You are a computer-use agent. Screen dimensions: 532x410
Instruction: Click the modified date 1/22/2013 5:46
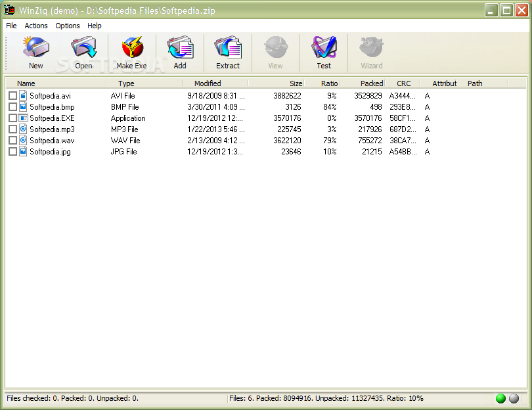click(x=216, y=129)
